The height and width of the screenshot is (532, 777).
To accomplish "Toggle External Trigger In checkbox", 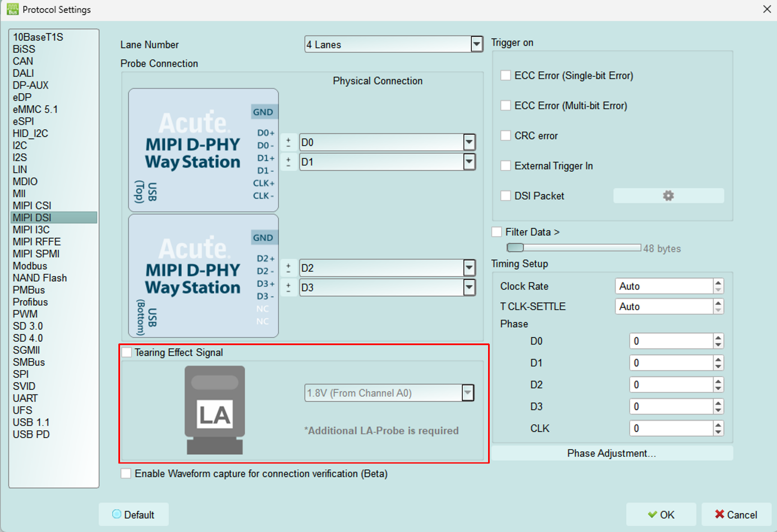I will [505, 166].
